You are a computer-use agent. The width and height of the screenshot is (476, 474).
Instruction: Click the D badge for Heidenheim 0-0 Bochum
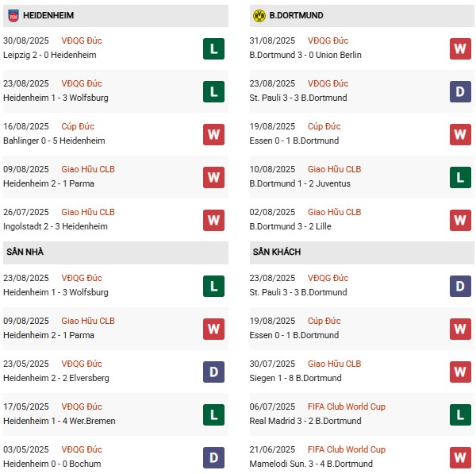click(x=213, y=457)
